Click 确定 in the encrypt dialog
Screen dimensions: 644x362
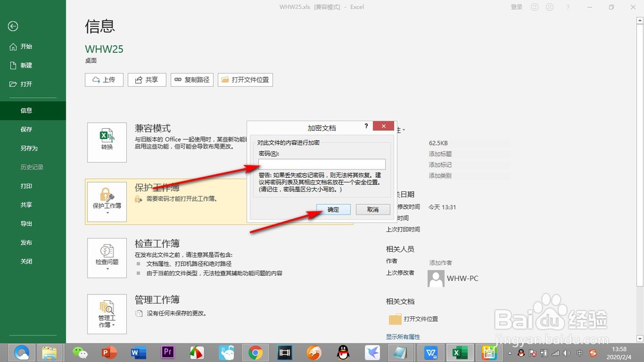334,209
